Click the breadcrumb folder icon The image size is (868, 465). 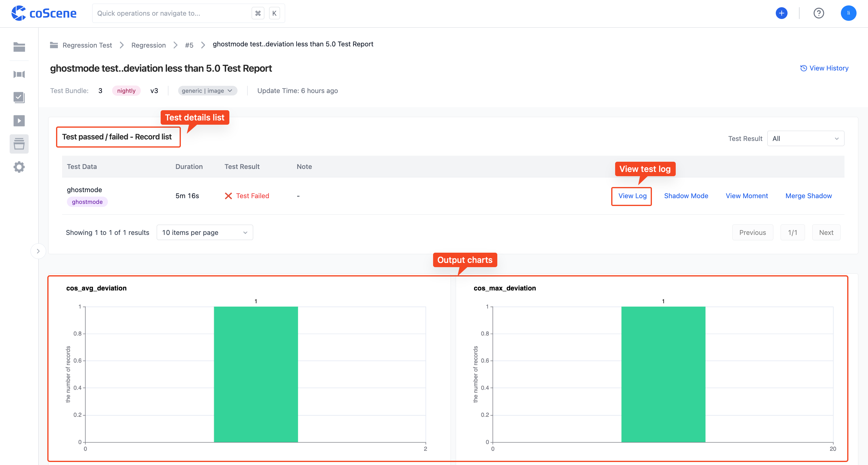[54, 45]
